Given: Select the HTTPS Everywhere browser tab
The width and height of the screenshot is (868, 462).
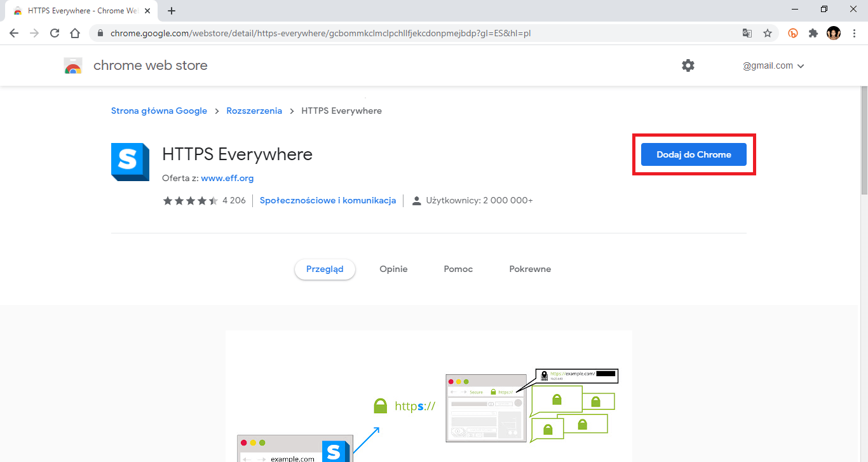Looking at the screenshot, I should point(81,11).
